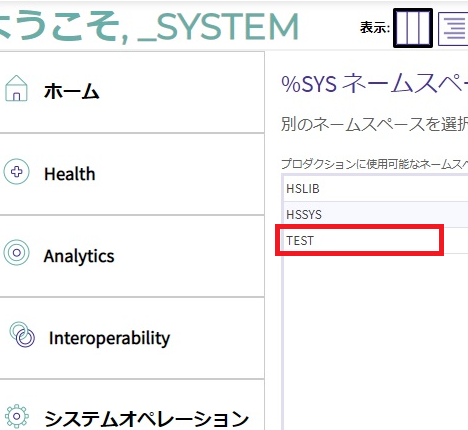Switch to list view icon

(453, 29)
